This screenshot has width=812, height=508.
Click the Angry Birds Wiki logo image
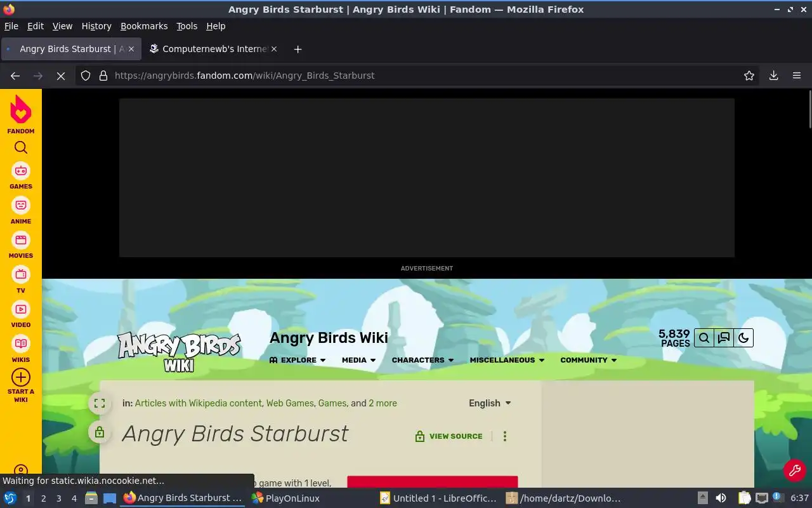click(x=180, y=351)
